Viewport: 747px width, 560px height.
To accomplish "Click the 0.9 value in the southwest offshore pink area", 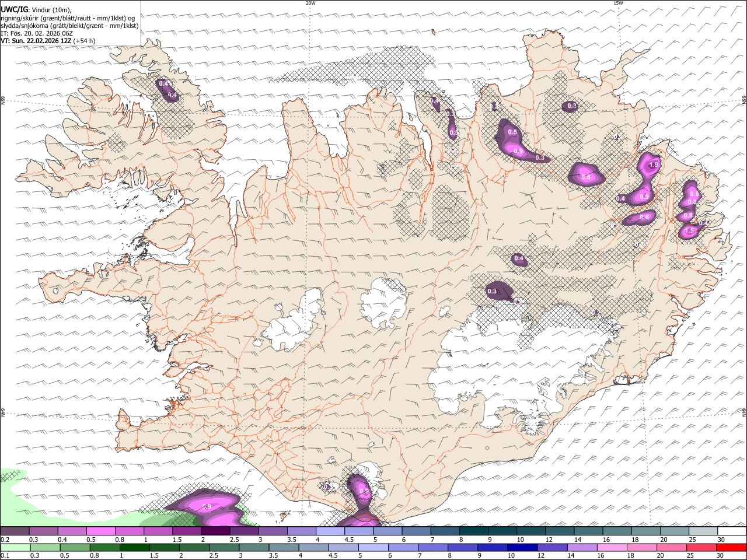I will pos(207,506).
